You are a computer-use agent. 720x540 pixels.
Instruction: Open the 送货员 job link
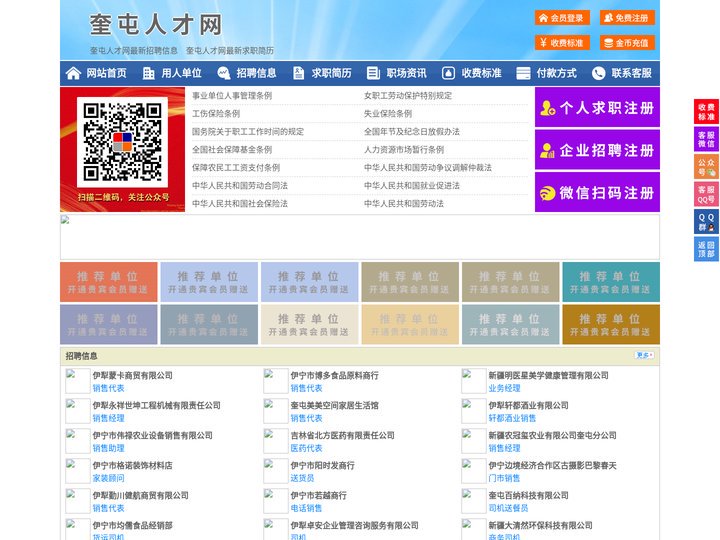coord(302,478)
